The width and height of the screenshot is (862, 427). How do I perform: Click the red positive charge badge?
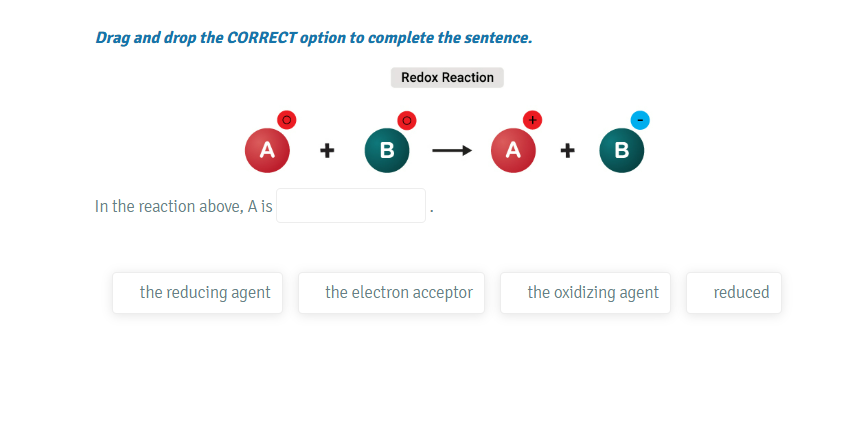click(x=532, y=120)
